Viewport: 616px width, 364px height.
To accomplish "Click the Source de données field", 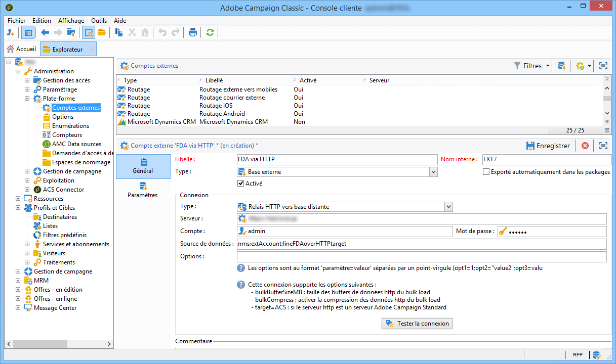I will (x=421, y=244).
